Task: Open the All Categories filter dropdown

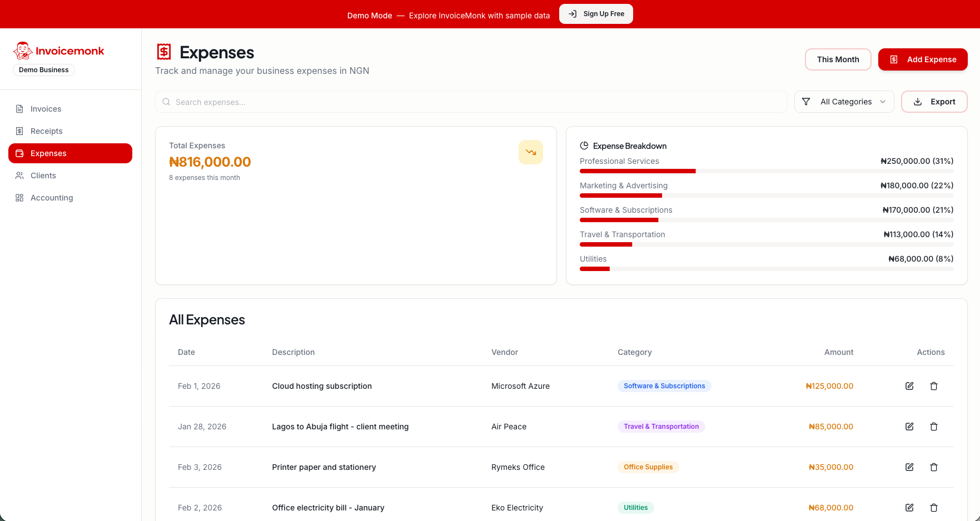Action: click(844, 102)
